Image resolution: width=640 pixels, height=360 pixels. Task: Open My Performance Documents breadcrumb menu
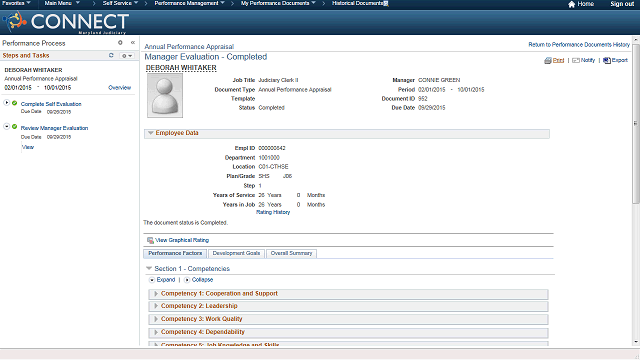tap(278, 3)
